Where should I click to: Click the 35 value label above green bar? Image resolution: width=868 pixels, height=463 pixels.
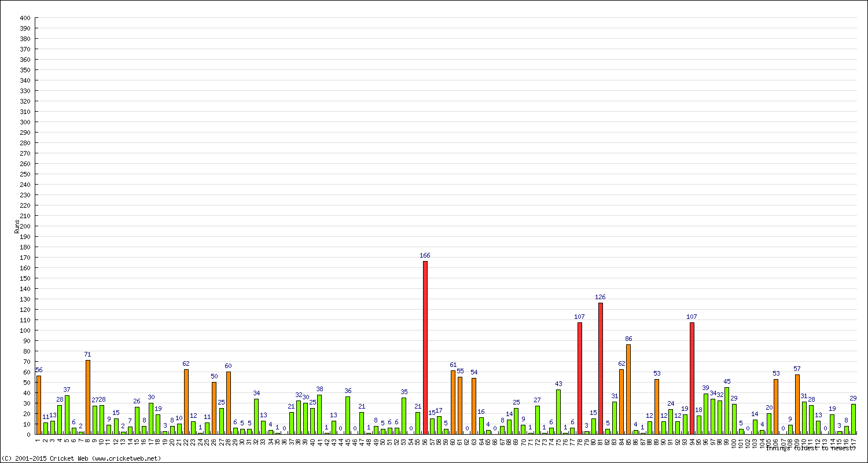404,392
